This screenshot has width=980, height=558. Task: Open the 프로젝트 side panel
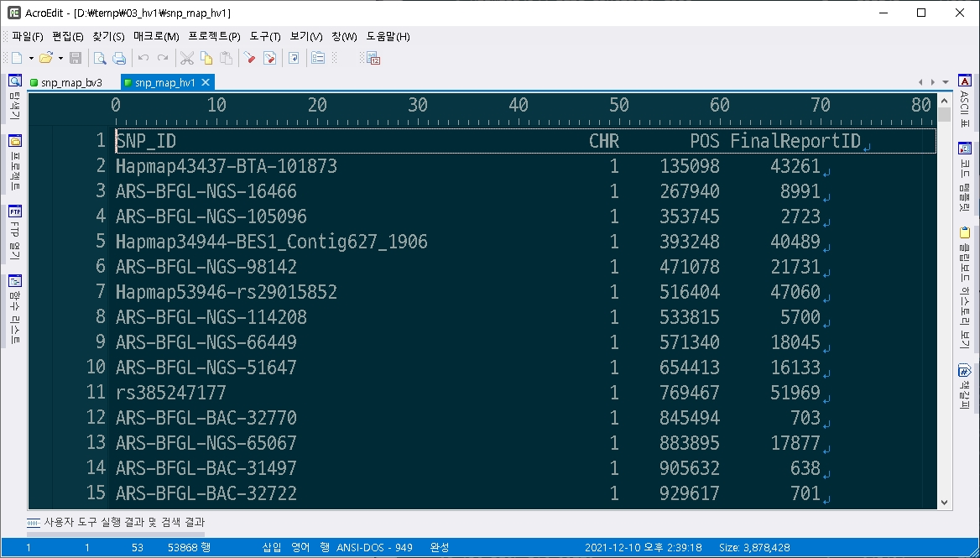15,163
